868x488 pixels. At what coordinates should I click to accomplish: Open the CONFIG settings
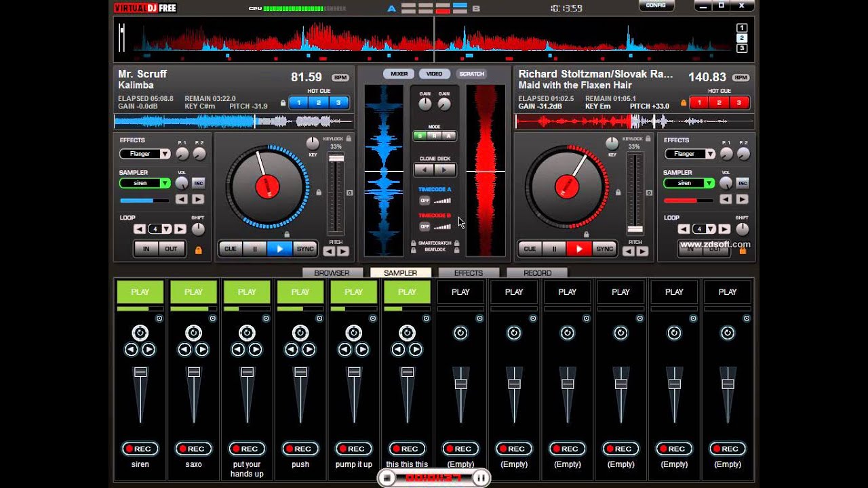[656, 5]
